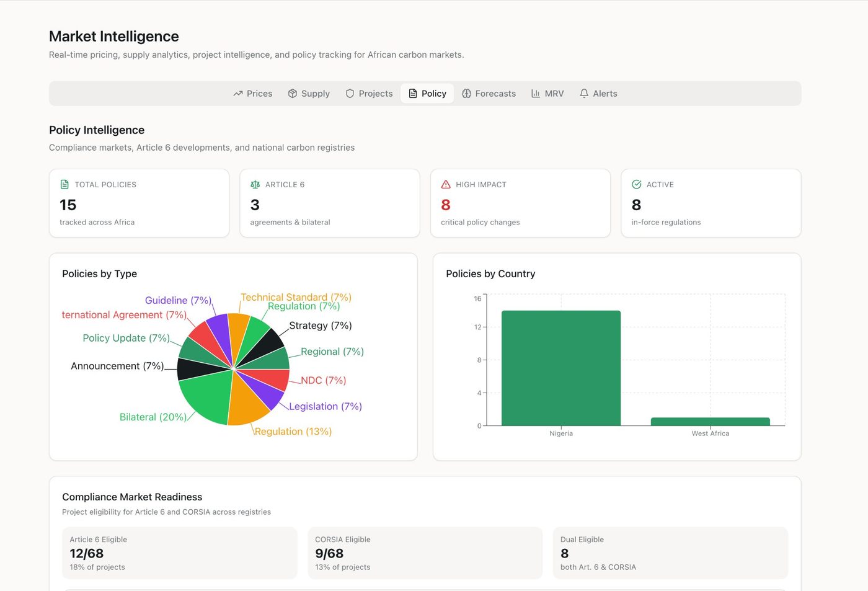Click the 'both Art. 6 & CORSIA' caption
The image size is (868, 591).
tap(598, 567)
